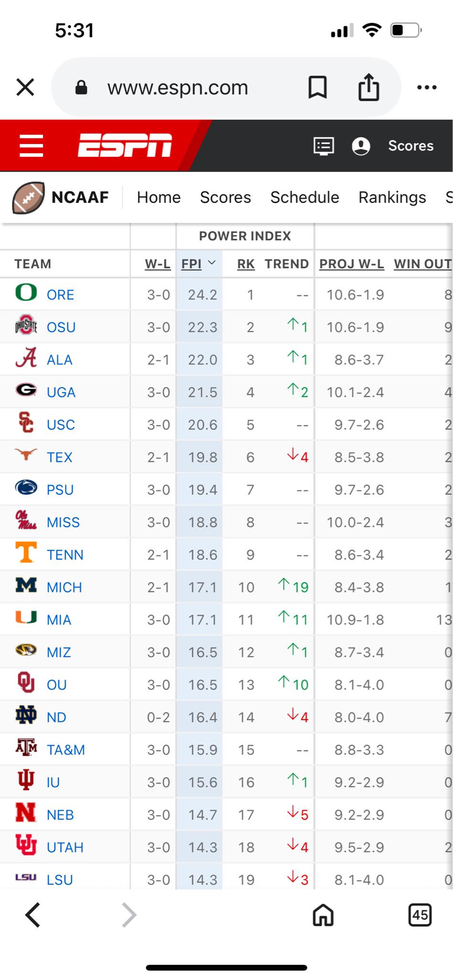Open the MICH team link

click(x=64, y=587)
